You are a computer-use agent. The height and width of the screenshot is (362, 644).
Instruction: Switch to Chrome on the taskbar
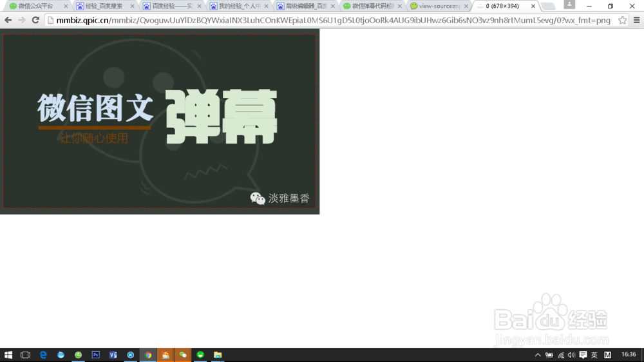(148, 355)
